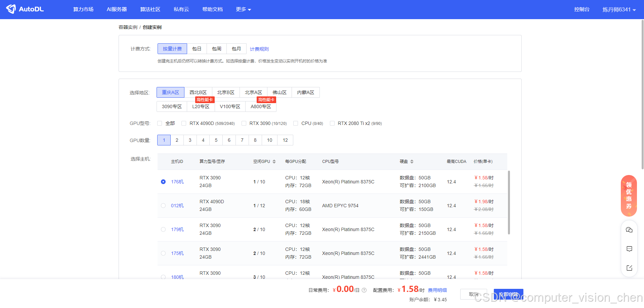
Task: Click the 012机 host ID link
Action: click(x=177, y=206)
